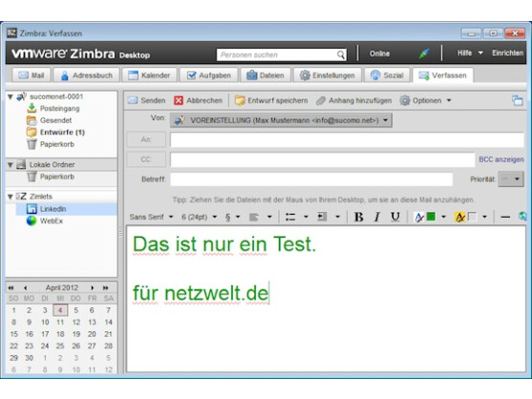Viewport: 532px width, 399px height.
Task: Select the white highlight color swatch
Action: click(x=472, y=217)
